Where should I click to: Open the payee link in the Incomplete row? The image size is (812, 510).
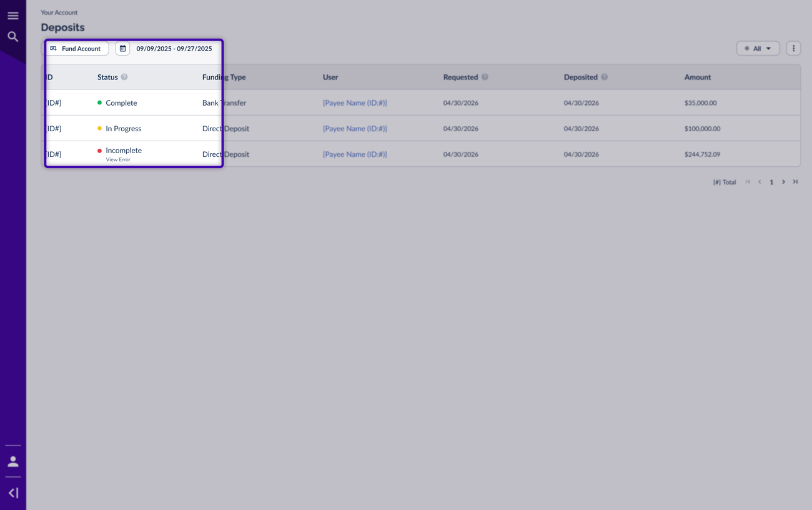click(355, 154)
